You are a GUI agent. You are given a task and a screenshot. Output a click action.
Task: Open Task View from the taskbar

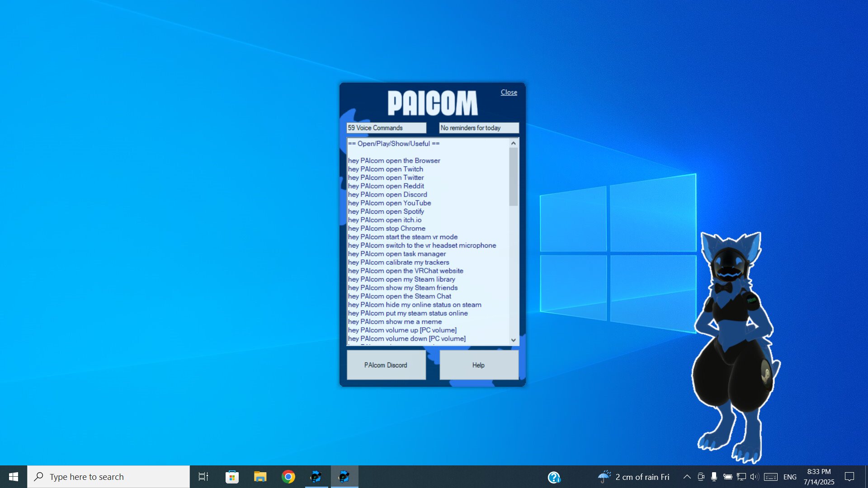tap(203, 477)
